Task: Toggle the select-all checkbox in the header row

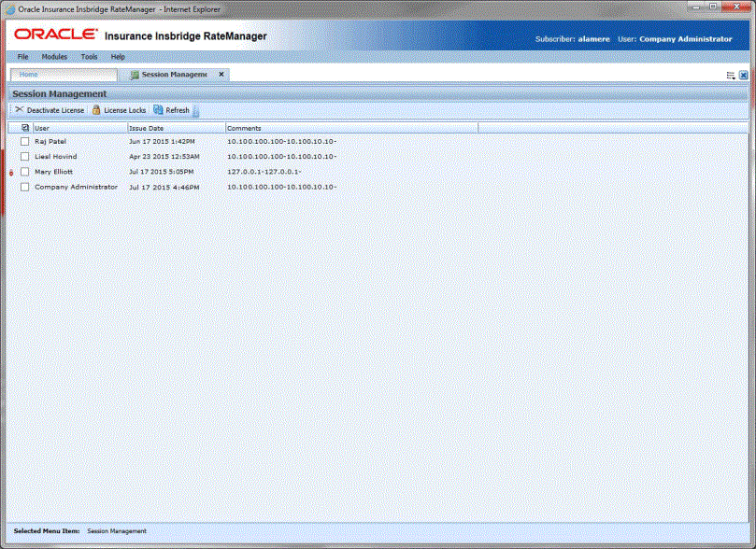Action: 24,128
